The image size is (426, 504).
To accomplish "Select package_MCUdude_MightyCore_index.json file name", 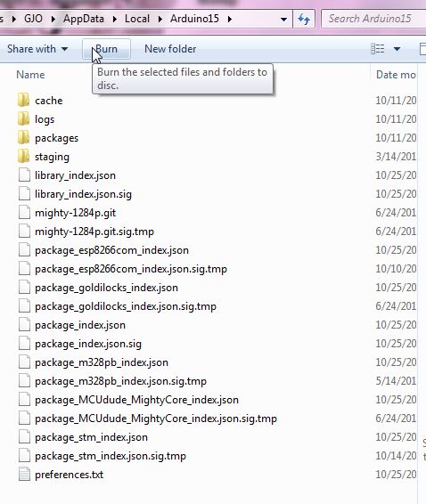I will pos(136,400).
